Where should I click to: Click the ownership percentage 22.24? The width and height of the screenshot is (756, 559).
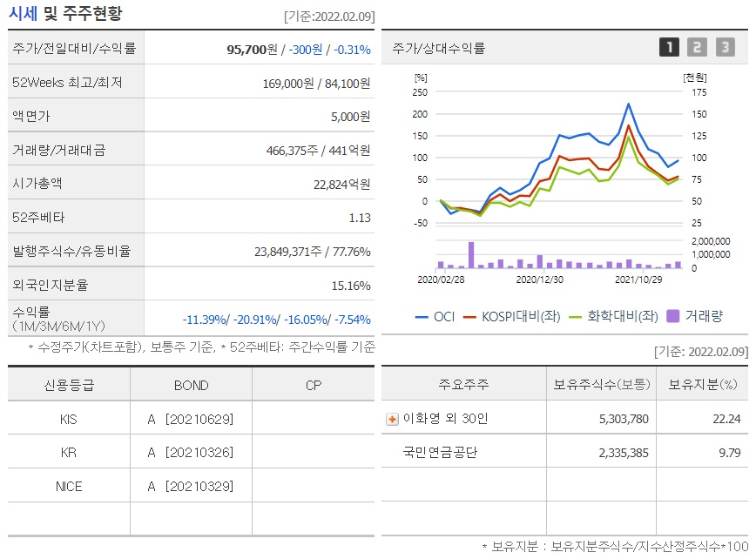tap(726, 420)
